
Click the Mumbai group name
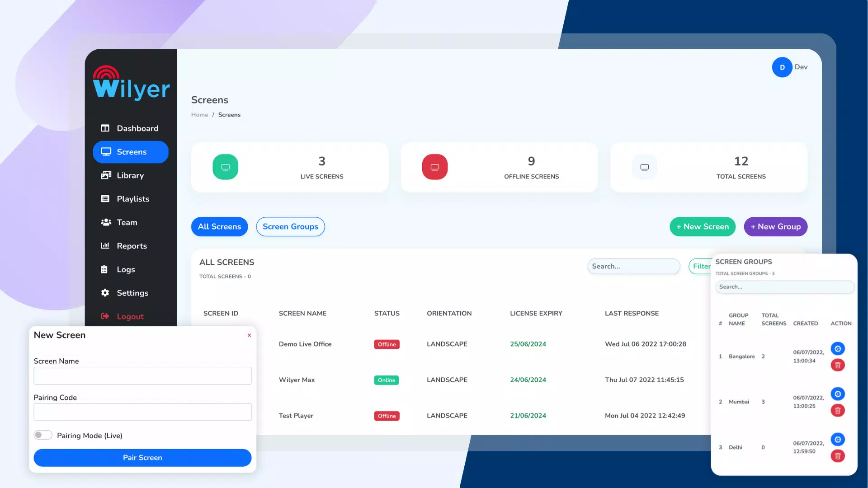739,402
